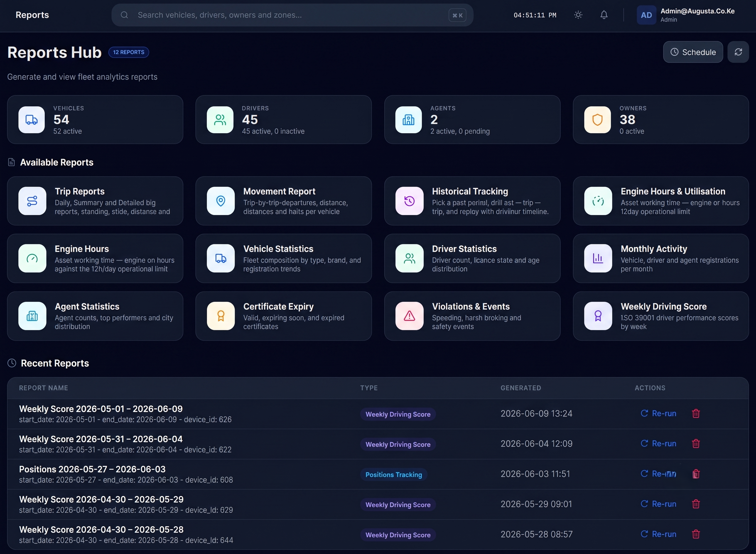The height and width of the screenshot is (554, 756).
Task: Re-run the Positions report generated 2026-06-03
Action: 658,474
